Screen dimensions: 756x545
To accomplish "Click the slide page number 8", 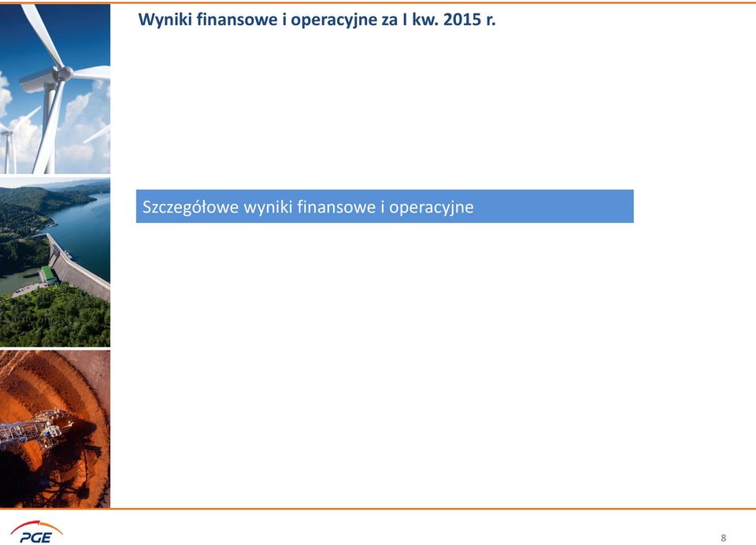I will [x=723, y=538].
